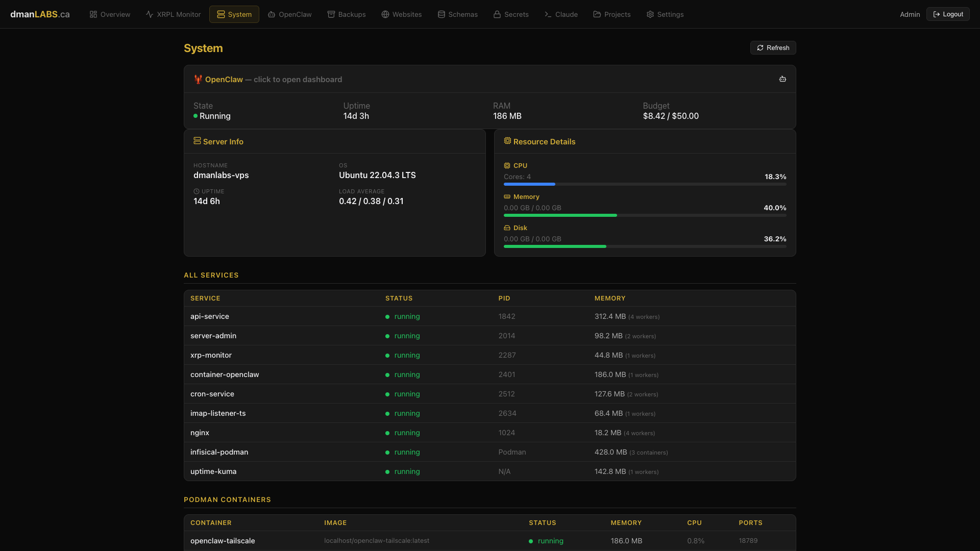Select the api-service row name

pyautogui.click(x=210, y=316)
